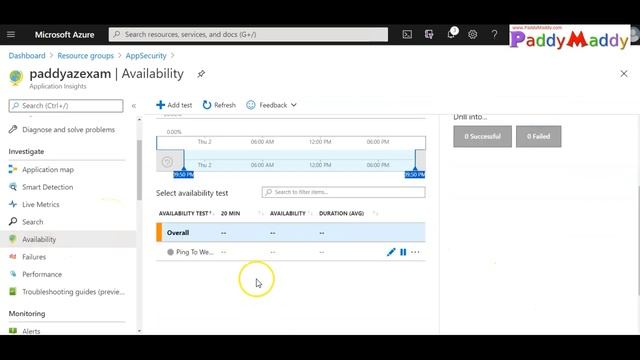Viewport: 640px width, 360px height.
Task: Collapse the left navigation menu
Action: pos(134,106)
